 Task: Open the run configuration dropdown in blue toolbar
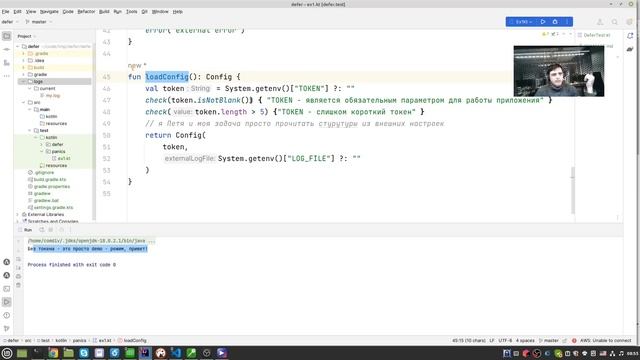click(x=523, y=22)
